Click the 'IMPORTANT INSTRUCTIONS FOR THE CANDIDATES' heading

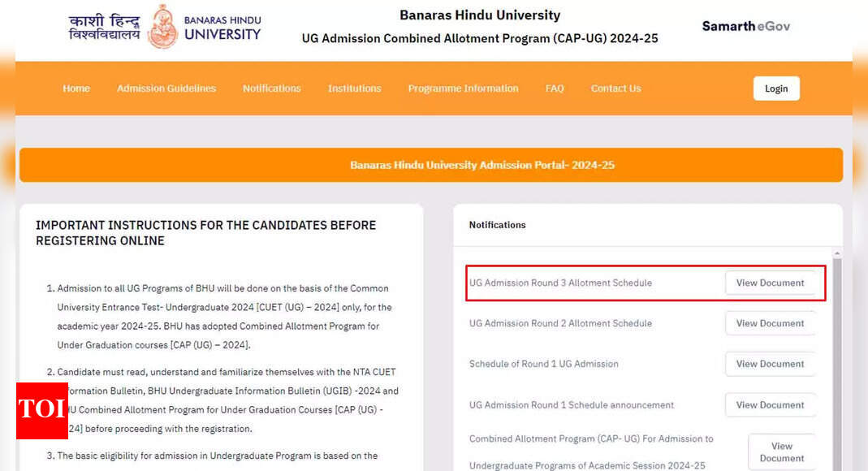coord(206,233)
